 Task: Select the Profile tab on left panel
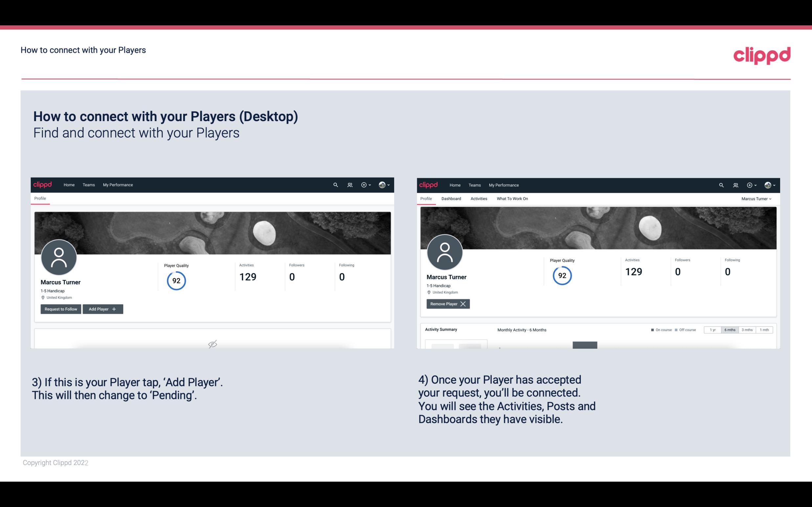[40, 199]
